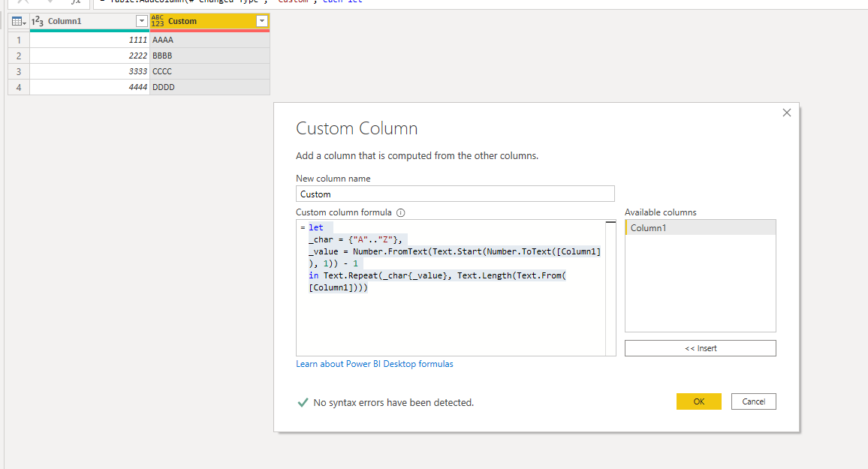
Task: Open Column1 filter dropdown arrow
Action: point(142,21)
